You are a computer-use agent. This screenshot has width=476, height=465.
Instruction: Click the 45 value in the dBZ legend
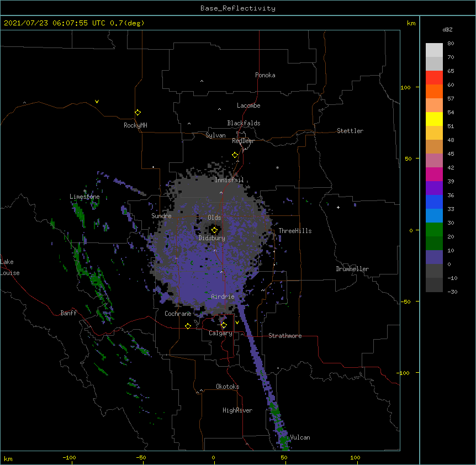click(x=451, y=154)
